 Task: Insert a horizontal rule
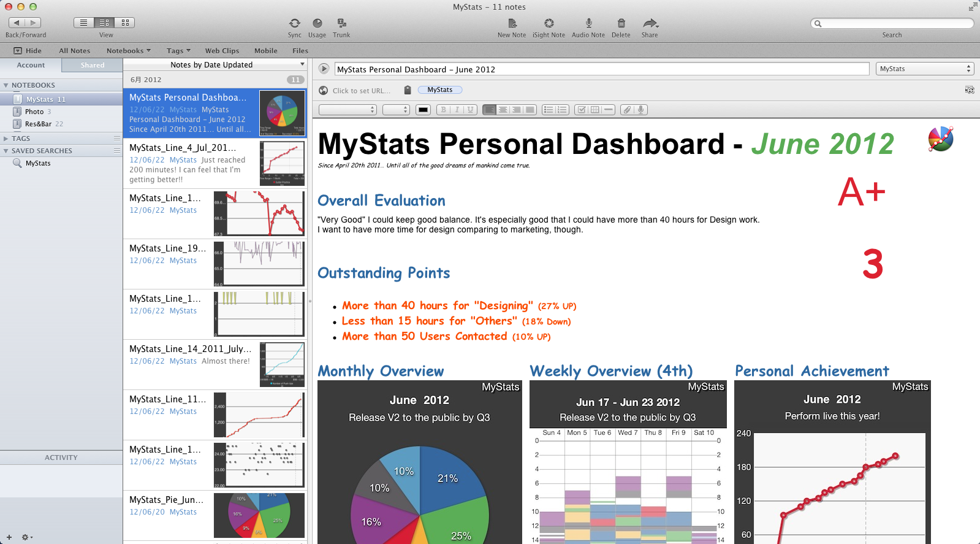pyautogui.click(x=608, y=110)
